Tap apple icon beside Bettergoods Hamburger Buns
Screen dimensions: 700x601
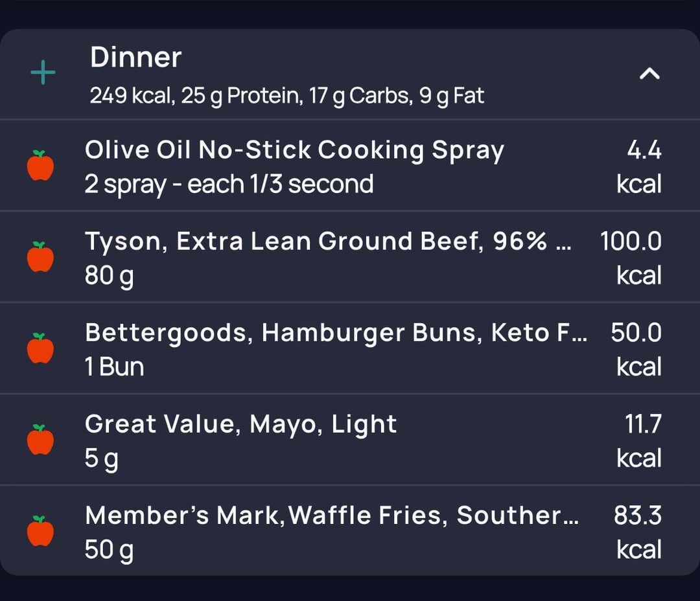(x=40, y=348)
